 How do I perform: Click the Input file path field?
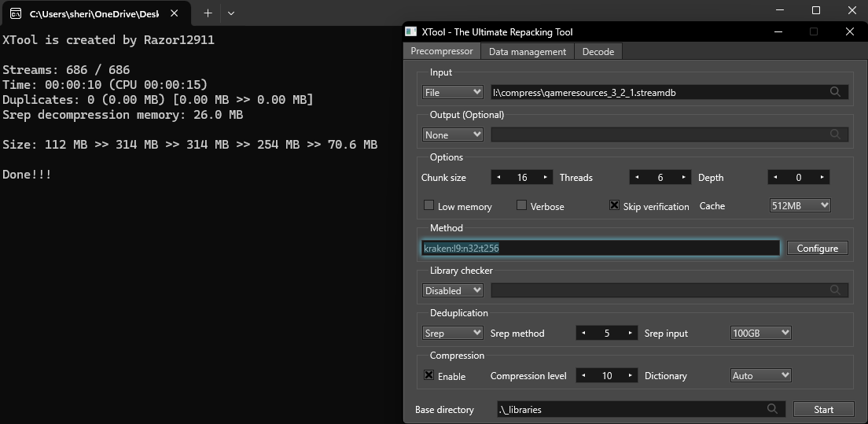[669, 93]
